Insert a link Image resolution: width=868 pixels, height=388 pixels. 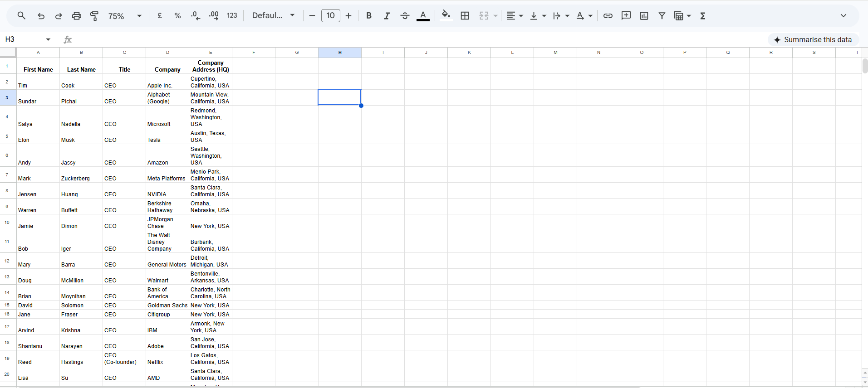[x=608, y=16]
